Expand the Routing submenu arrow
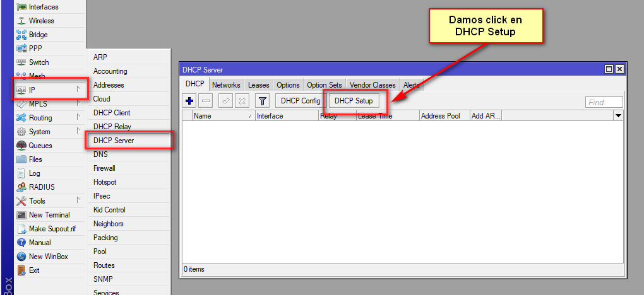This screenshot has height=295, width=644. pos(78,117)
